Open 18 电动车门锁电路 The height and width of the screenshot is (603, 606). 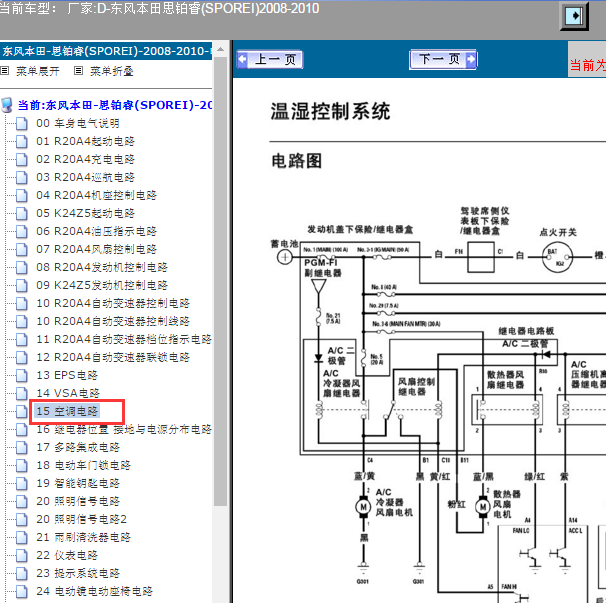pyautogui.click(x=83, y=465)
